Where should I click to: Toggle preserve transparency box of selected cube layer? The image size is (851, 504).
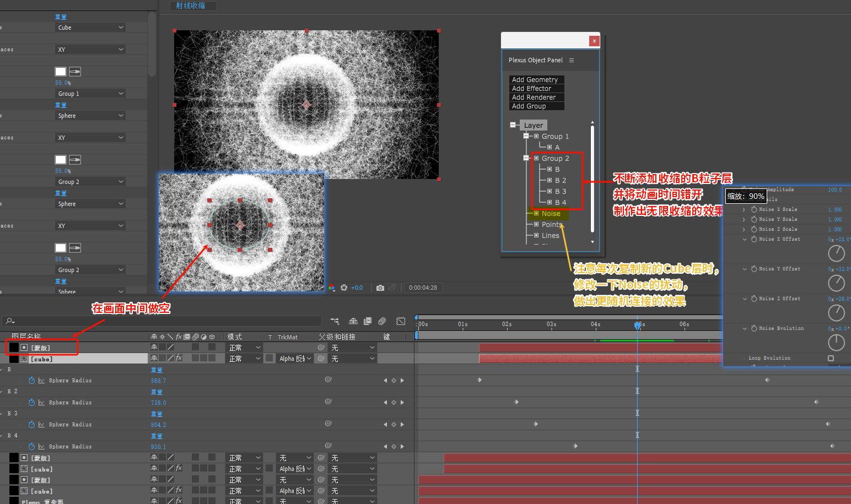(x=269, y=359)
